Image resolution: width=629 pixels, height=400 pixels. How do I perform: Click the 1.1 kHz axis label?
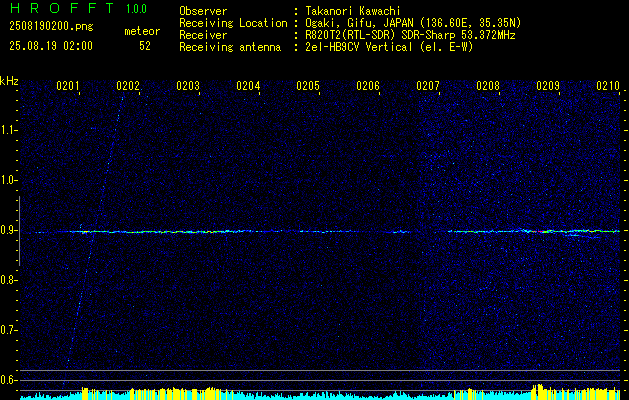coord(8,130)
